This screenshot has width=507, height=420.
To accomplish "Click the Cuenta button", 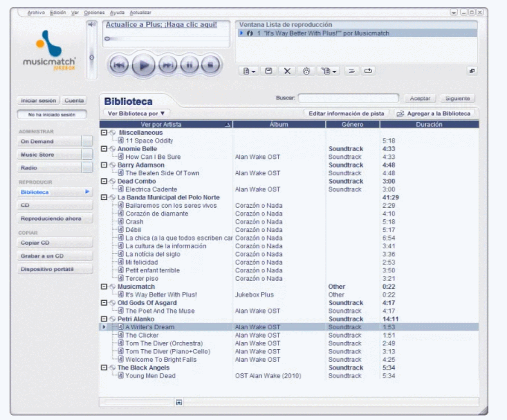I will [x=74, y=101].
